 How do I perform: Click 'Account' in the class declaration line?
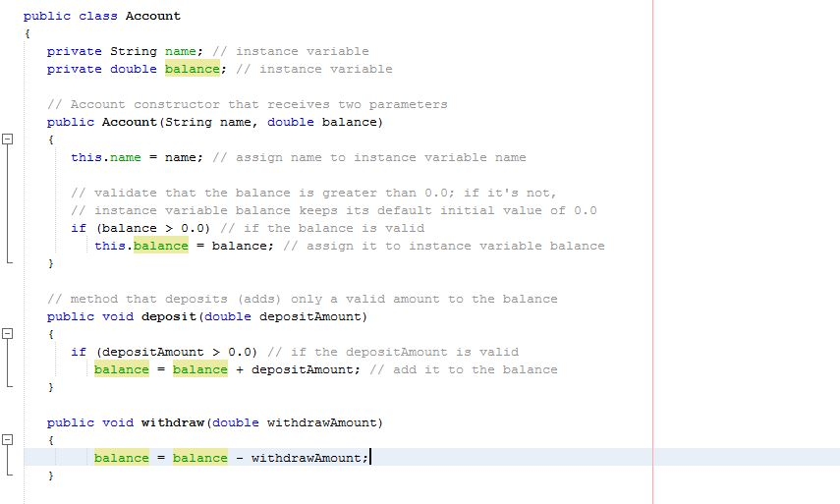click(153, 16)
